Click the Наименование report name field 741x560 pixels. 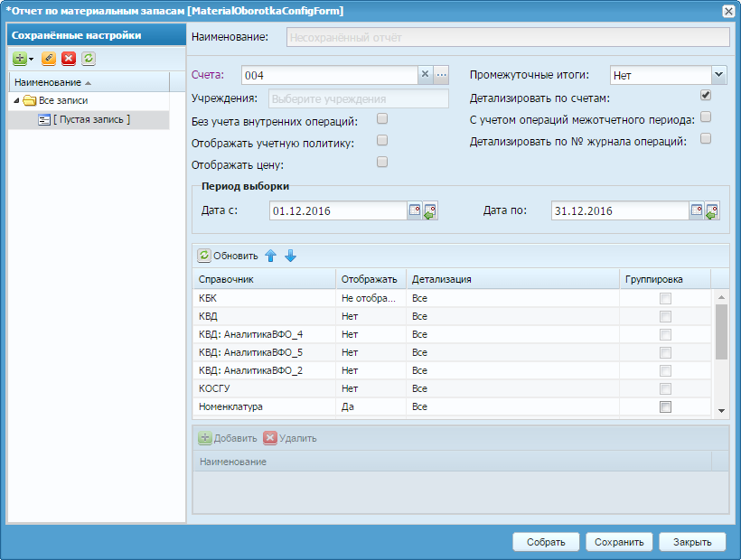tap(508, 37)
